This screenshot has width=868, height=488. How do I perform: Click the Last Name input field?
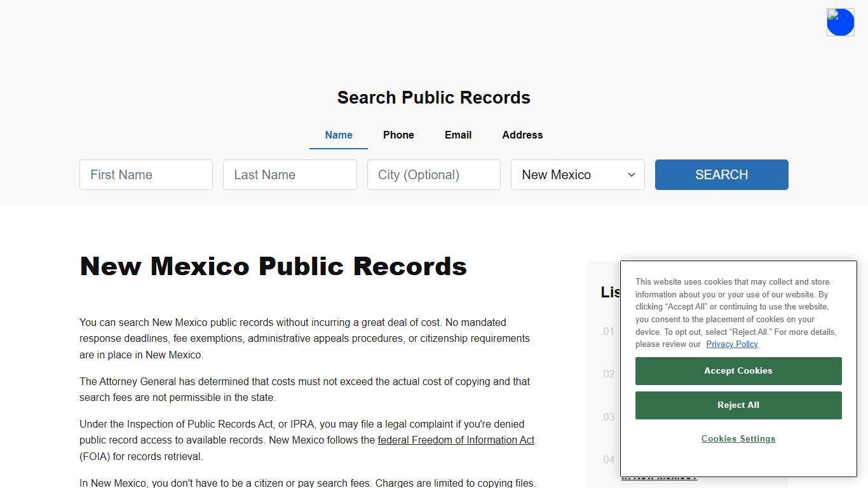pos(290,175)
